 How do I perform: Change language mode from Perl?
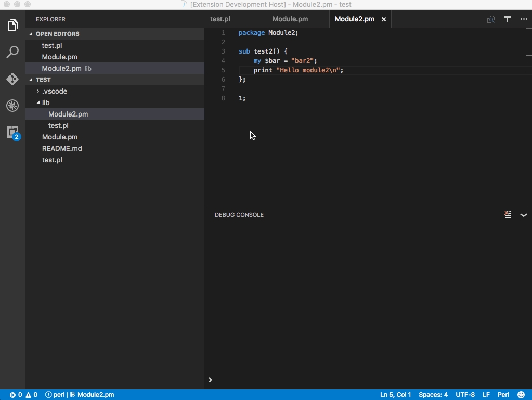pyautogui.click(x=503, y=395)
